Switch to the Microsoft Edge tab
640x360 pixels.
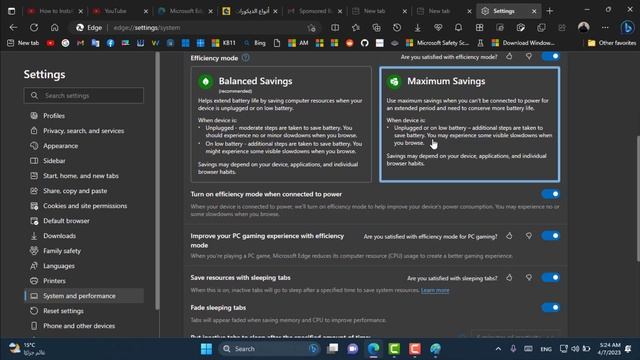184,11
